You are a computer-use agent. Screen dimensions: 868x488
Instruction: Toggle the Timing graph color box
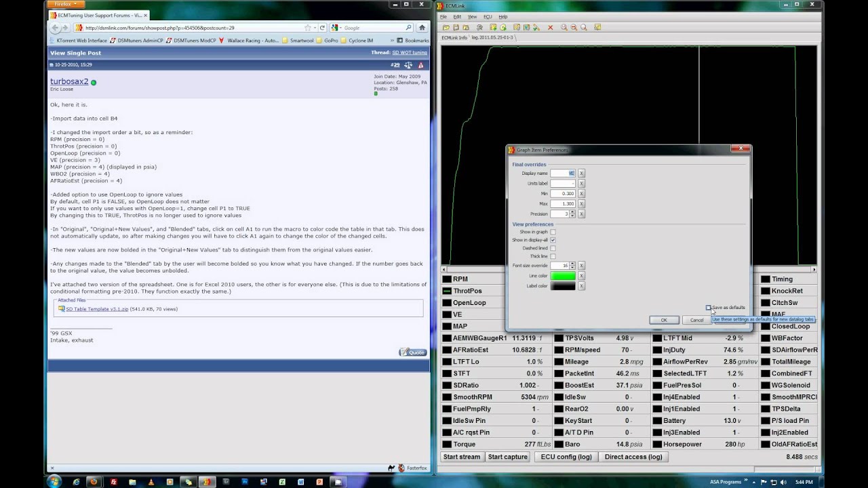[x=765, y=279]
